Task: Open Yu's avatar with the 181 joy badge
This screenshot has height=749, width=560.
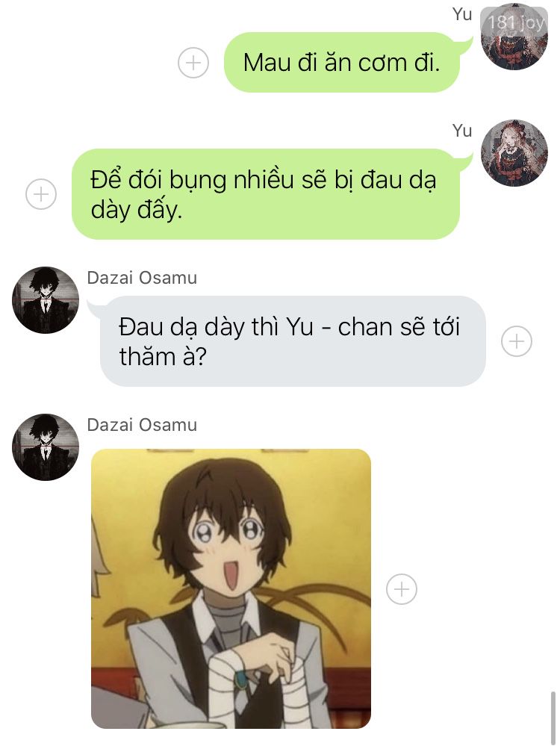Action: point(514,37)
